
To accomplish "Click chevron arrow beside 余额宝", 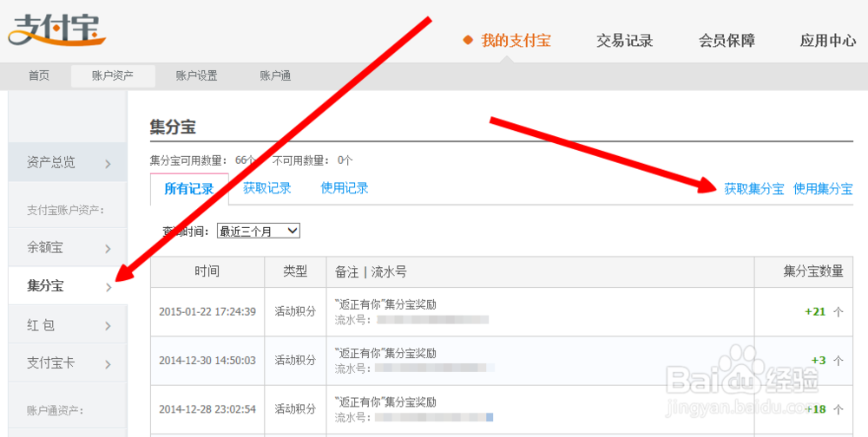I will coord(108,249).
